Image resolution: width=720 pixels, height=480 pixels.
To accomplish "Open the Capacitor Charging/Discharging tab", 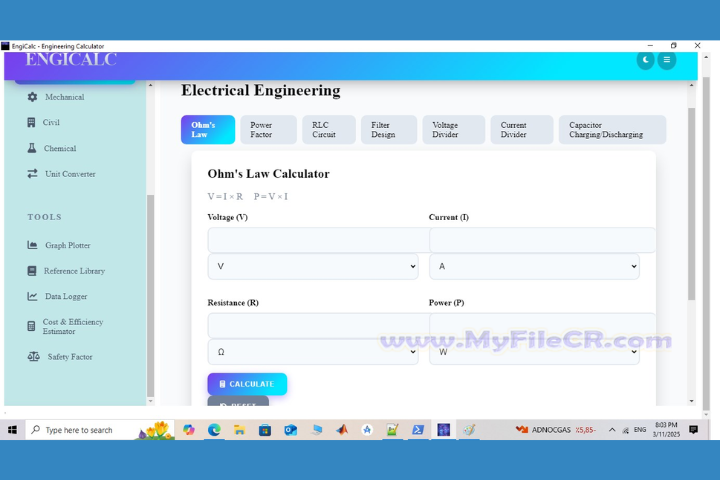I will [612, 130].
